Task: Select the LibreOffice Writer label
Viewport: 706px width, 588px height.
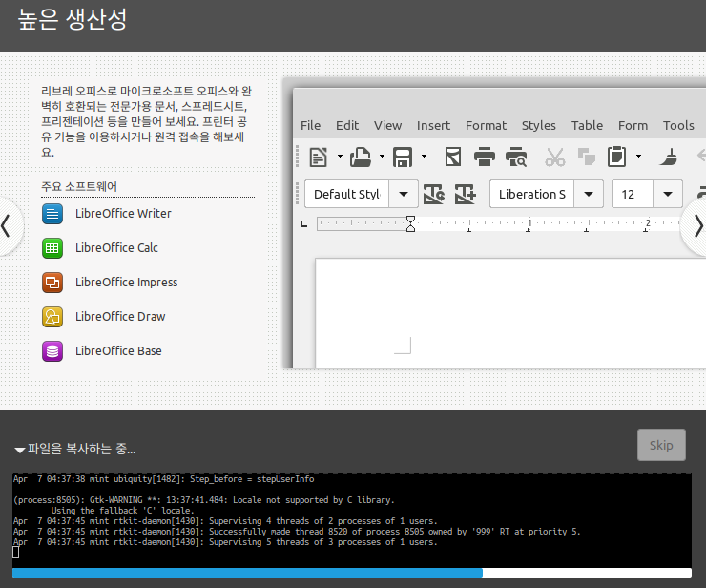Action: tap(123, 214)
